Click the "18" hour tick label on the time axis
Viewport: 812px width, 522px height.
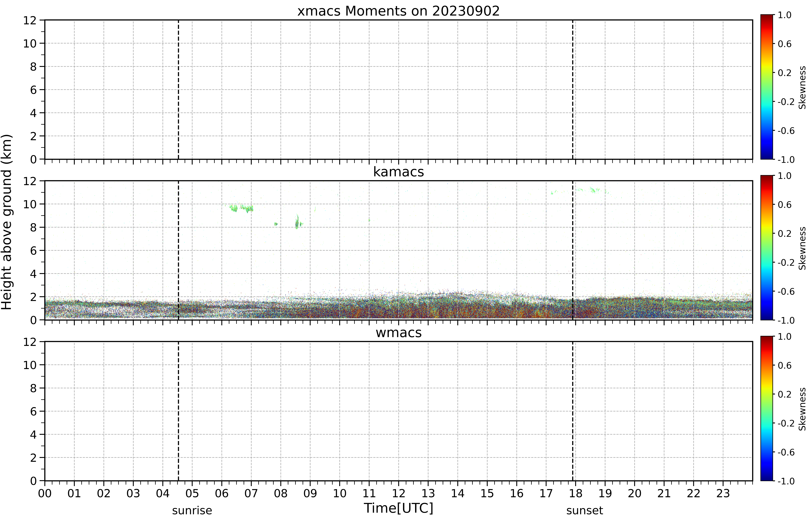coord(576,493)
